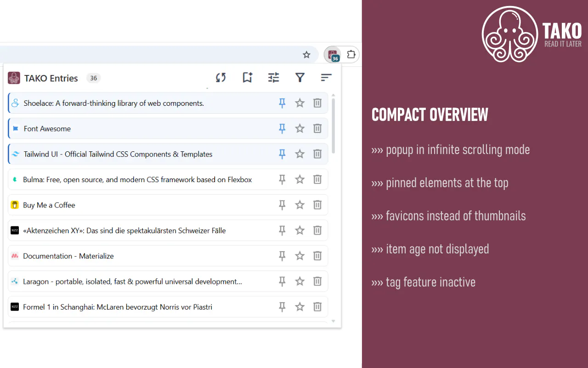Click the Font Awesome flag favicon
Viewport: 588px width, 368px height.
pos(15,129)
